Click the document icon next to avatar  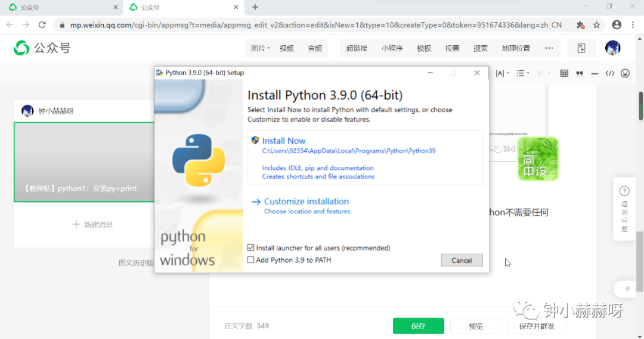pyautogui.click(x=581, y=48)
